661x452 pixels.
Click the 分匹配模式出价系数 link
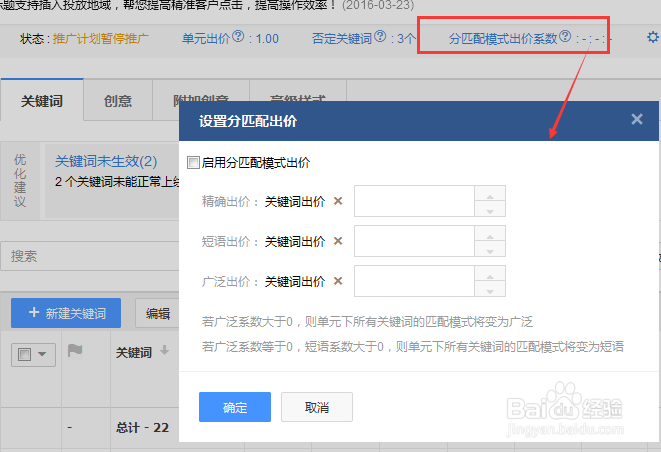click(503, 39)
